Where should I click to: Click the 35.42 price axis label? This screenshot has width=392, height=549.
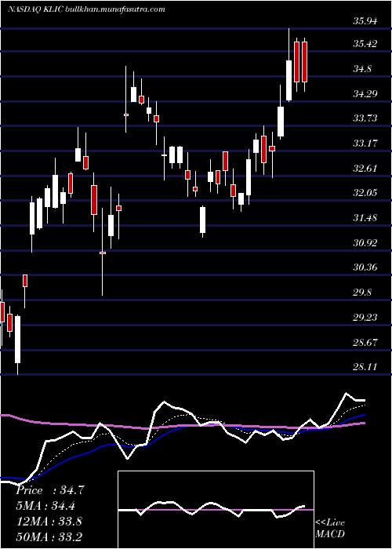365,44
